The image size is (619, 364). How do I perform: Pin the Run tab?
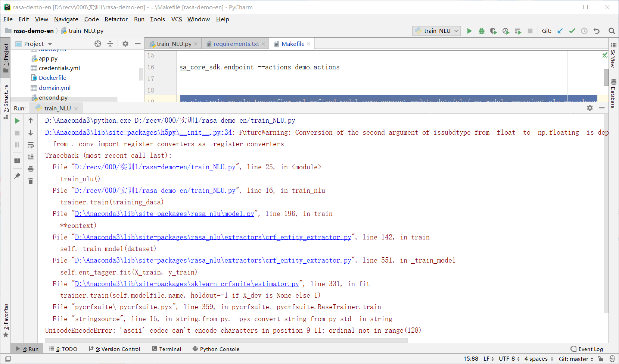[x=17, y=176]
